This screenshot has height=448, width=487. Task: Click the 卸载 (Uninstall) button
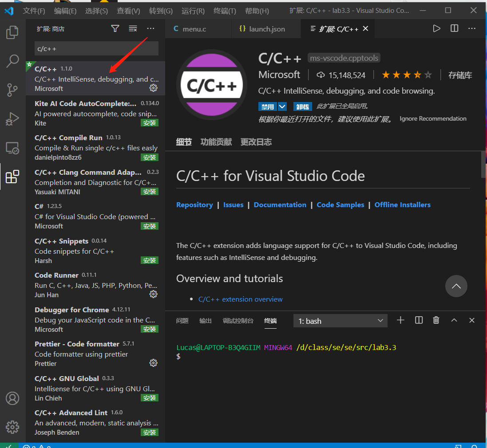click(x=302, y=107)
